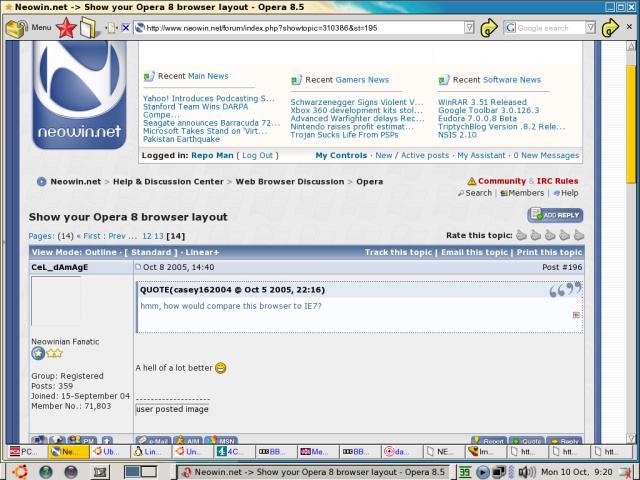Click the red star bookmarks icon

(66, 28)
